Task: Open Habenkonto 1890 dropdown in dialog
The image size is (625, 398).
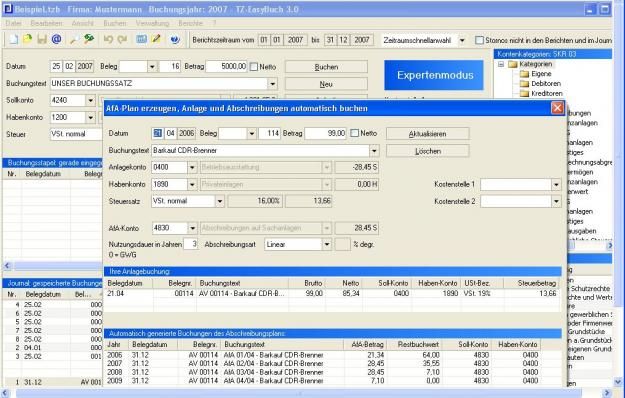Action: (x=192, y=184)
